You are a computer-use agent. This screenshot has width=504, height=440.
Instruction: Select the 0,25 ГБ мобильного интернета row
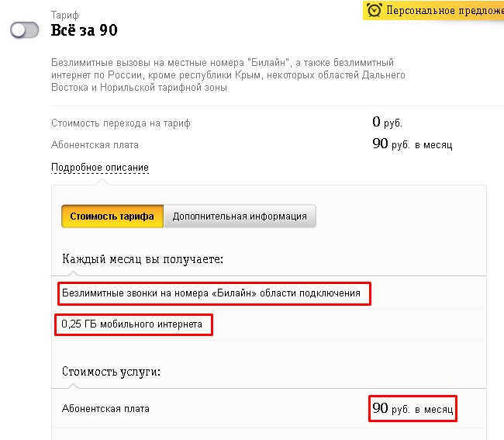[133, 324]
